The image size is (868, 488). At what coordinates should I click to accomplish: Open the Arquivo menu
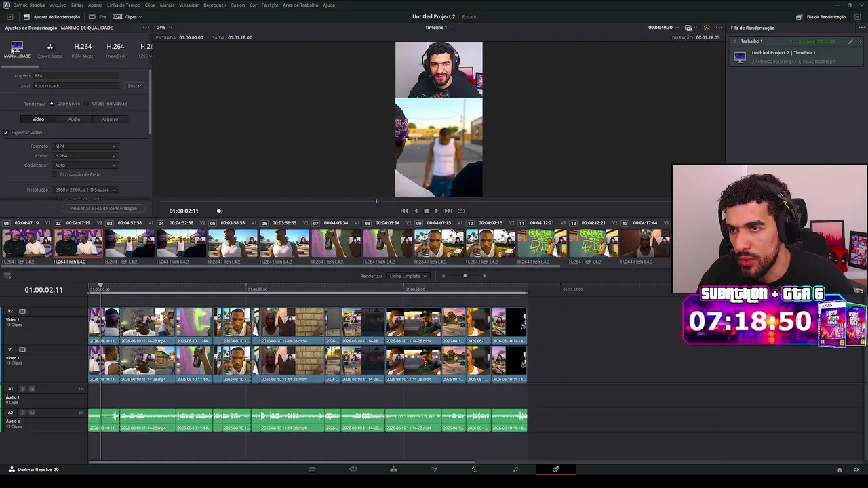(x=58, y=5)
